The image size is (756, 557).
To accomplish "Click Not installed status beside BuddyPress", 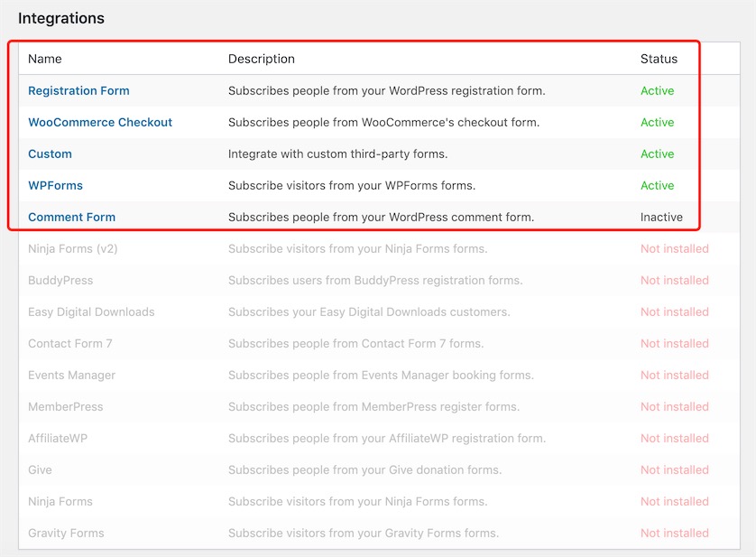I will (x=674, y=281).
